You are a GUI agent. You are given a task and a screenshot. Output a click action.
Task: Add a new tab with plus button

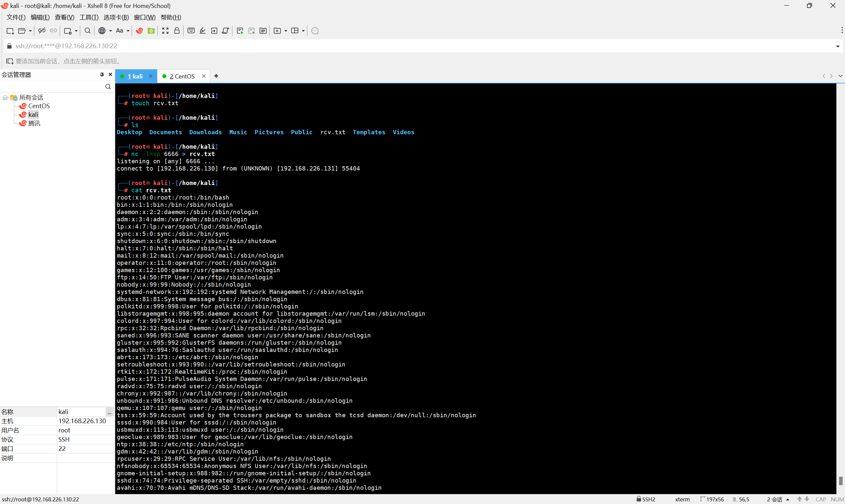click(216, 76)
